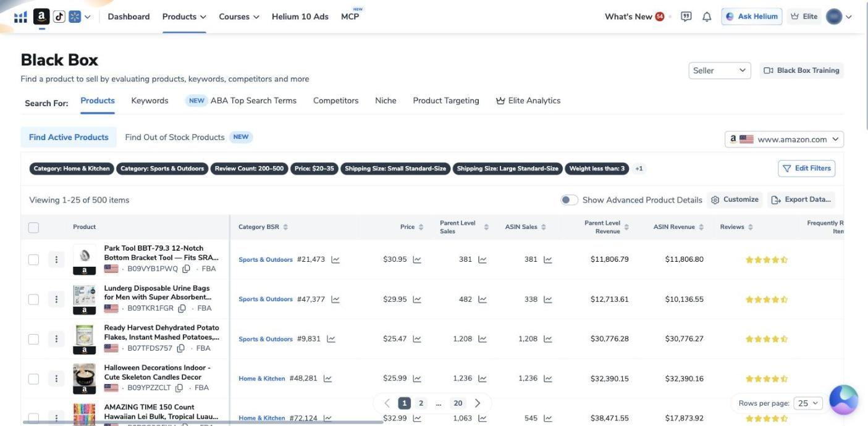Go to results page 2
The width and height of the screenshot is (868, 426).
click(421, 403)
